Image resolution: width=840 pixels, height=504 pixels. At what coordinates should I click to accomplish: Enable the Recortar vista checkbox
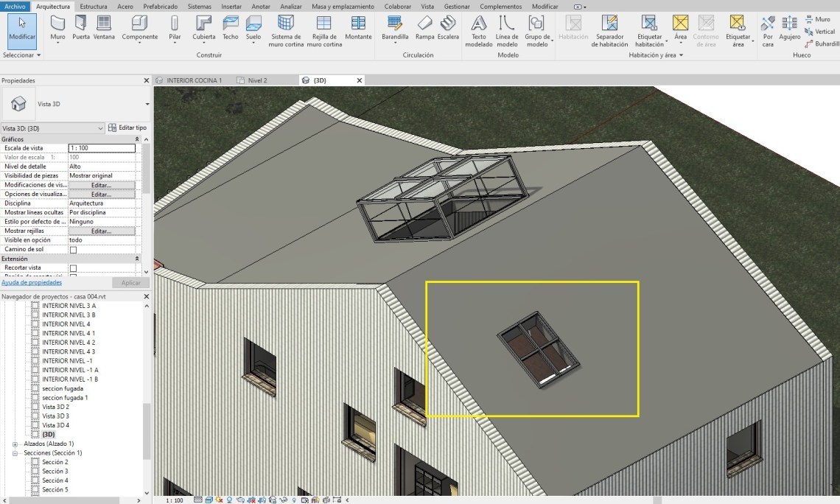pos(73,268)
